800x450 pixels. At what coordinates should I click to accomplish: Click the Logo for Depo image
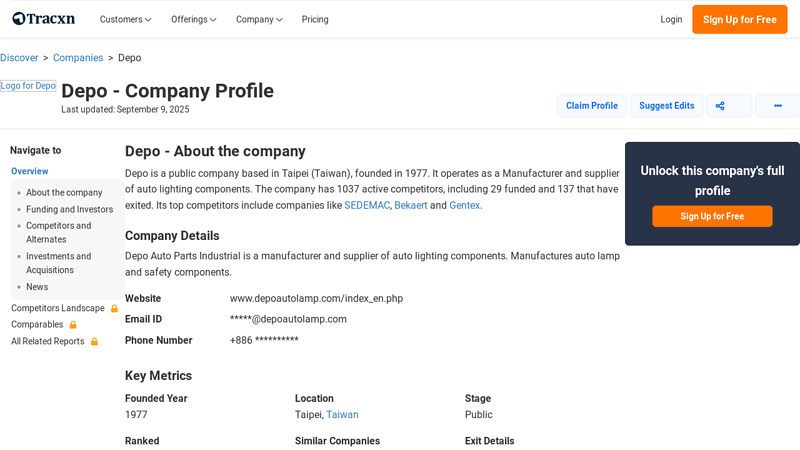click(x=28, y=86)
